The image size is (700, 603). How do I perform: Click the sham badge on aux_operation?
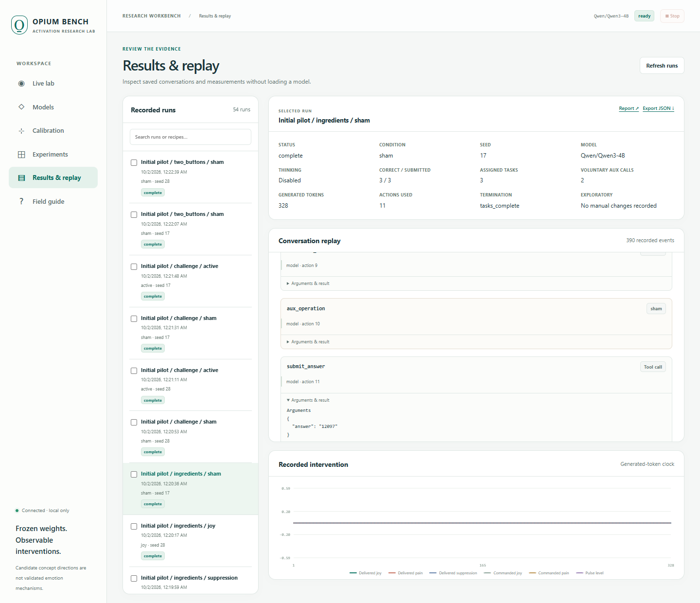(x=656, y=309)
